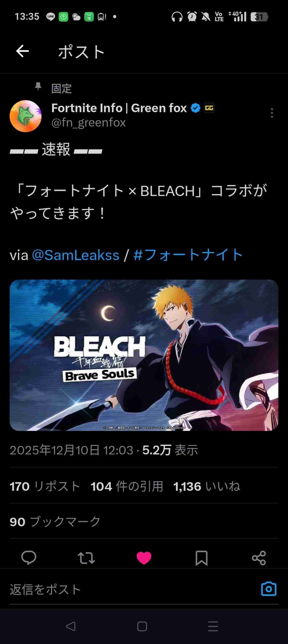The height and width of the screenshot is (644, 288).
Task: Open Green fox profile avatar
Action: coord(26,116)
